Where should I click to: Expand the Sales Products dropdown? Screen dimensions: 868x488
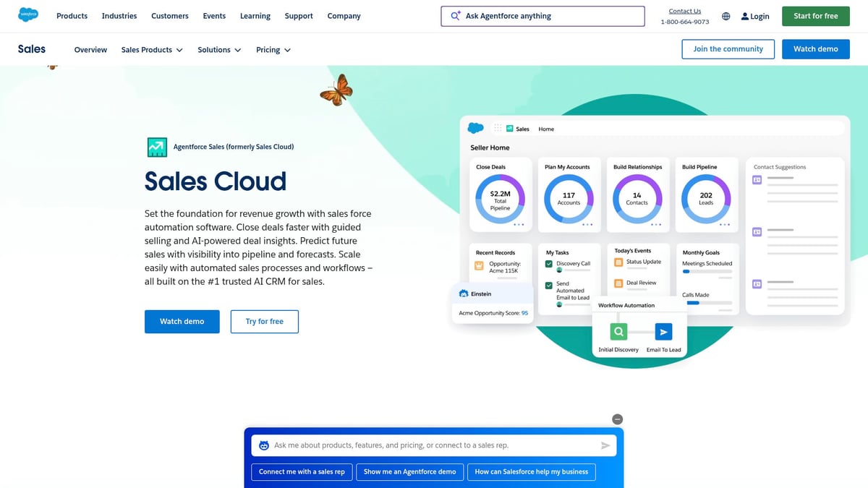click(152, 50)
